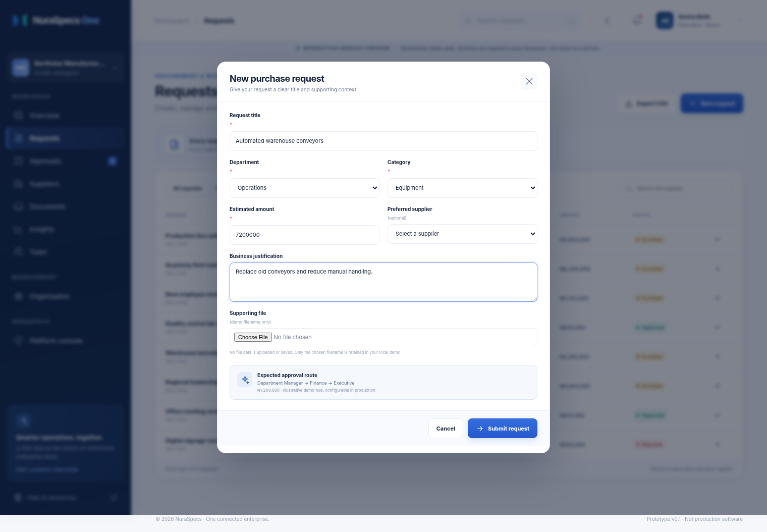The image size is (767, 532).
Task: Click the 'No file data is uploaded or saved' note
Action: [x=315, y=352]
